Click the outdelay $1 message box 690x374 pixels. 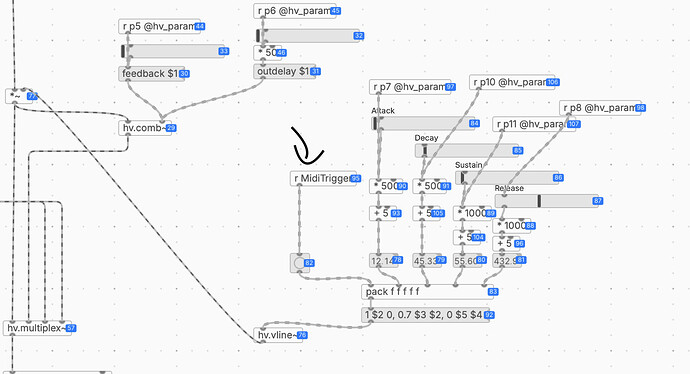[284, 71]
